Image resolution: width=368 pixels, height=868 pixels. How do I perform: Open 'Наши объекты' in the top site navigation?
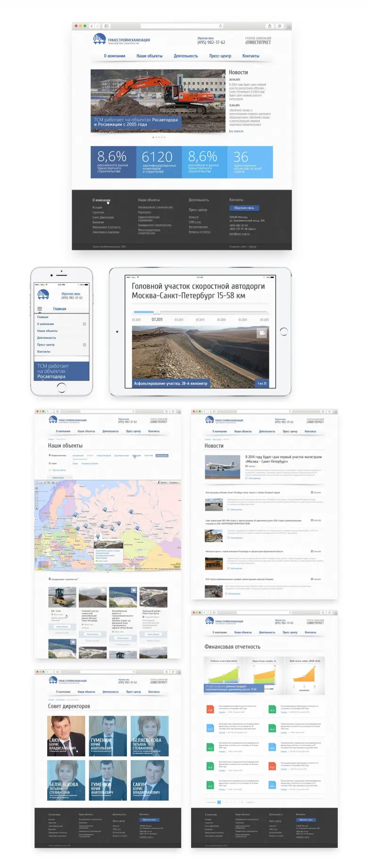pos(149,56)
